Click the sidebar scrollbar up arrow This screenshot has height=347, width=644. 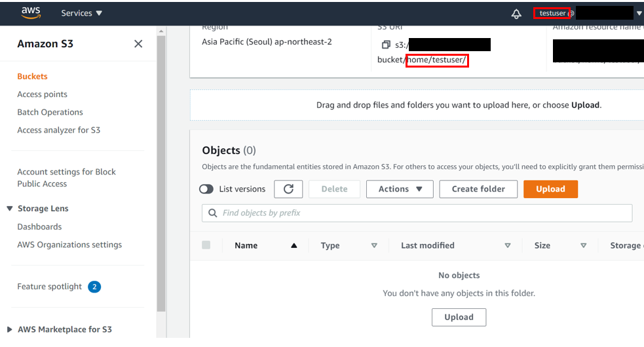coord(161,31)
